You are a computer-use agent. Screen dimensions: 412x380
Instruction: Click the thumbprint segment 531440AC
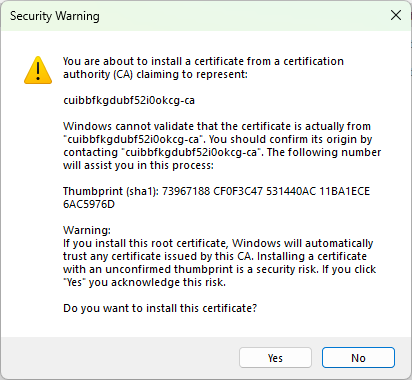tap(291, 191)
